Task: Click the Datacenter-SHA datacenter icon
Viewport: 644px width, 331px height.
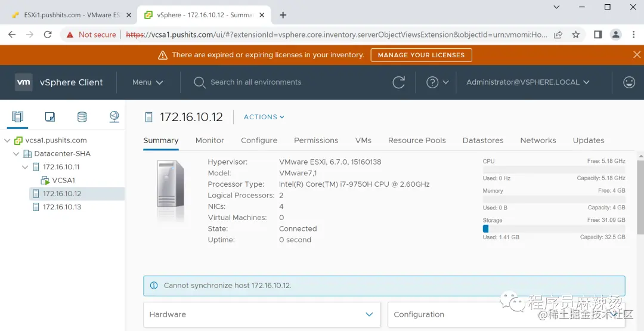Action: [x=27, y=154]
